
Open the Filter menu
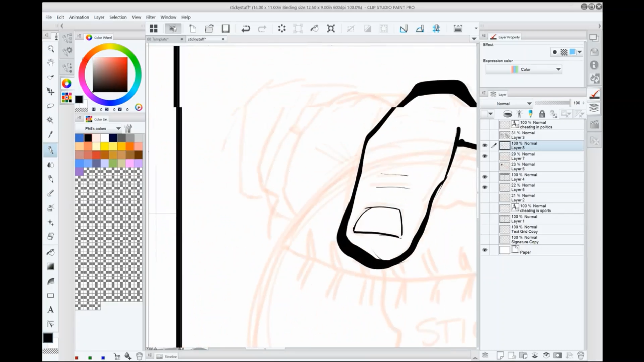click(x=151, y=17)
